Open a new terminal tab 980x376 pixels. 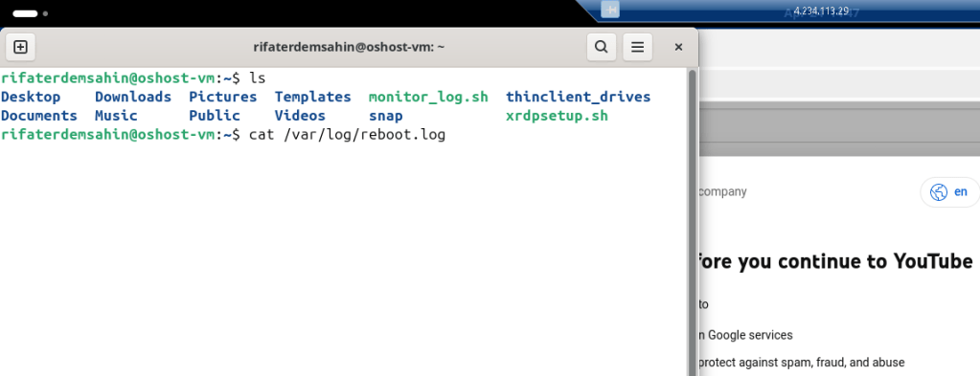point(21,47)
